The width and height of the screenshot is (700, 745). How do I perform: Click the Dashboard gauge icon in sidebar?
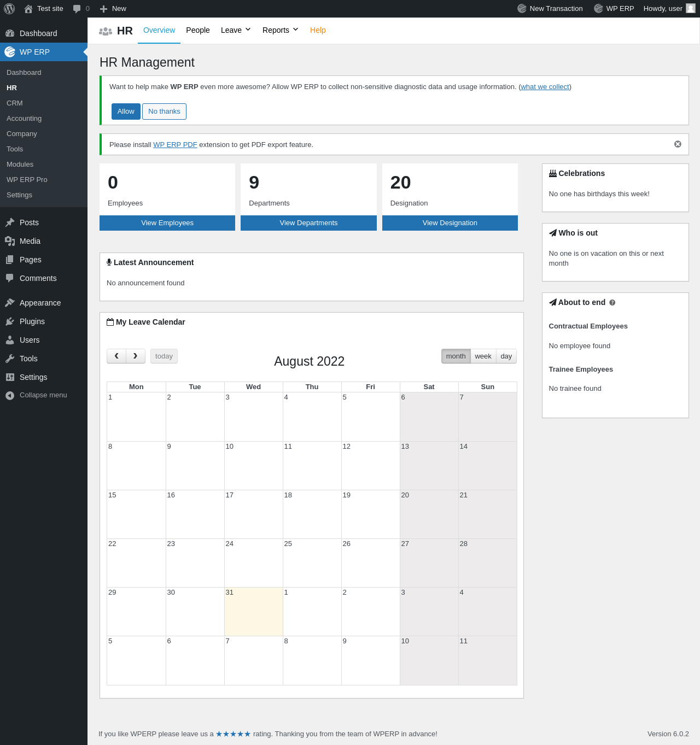tap(10, 33)
